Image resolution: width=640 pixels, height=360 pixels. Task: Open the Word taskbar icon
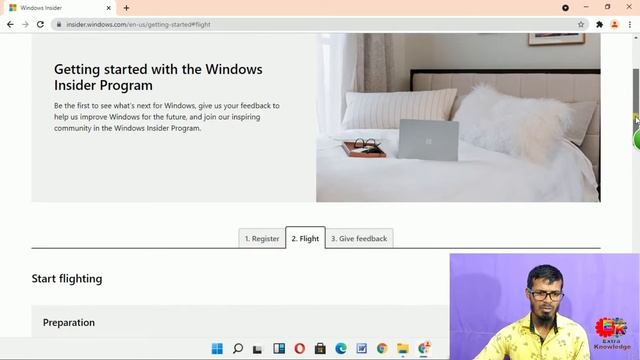[362, 349]
